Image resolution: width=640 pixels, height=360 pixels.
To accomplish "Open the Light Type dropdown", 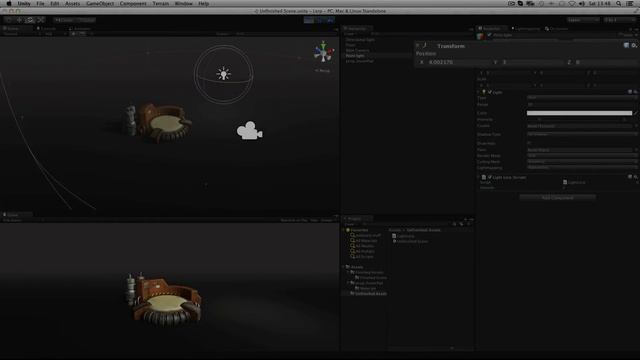I will (582, 98).
